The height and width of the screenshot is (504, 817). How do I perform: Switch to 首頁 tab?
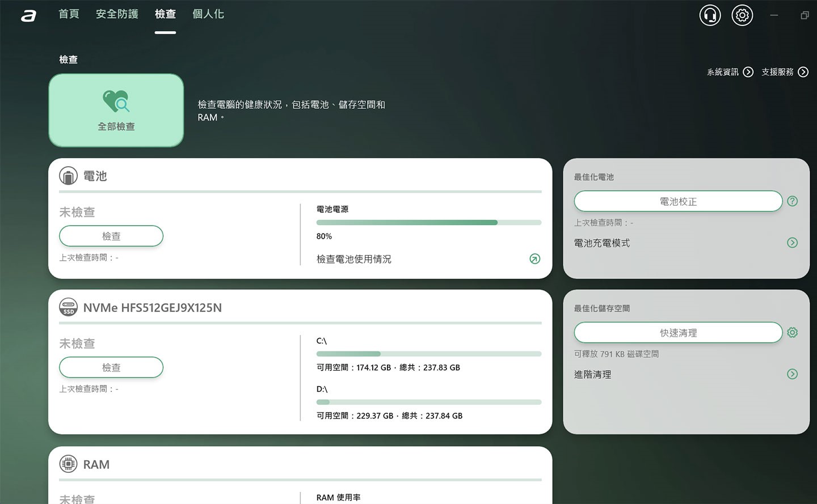click(x=69, y=14)
